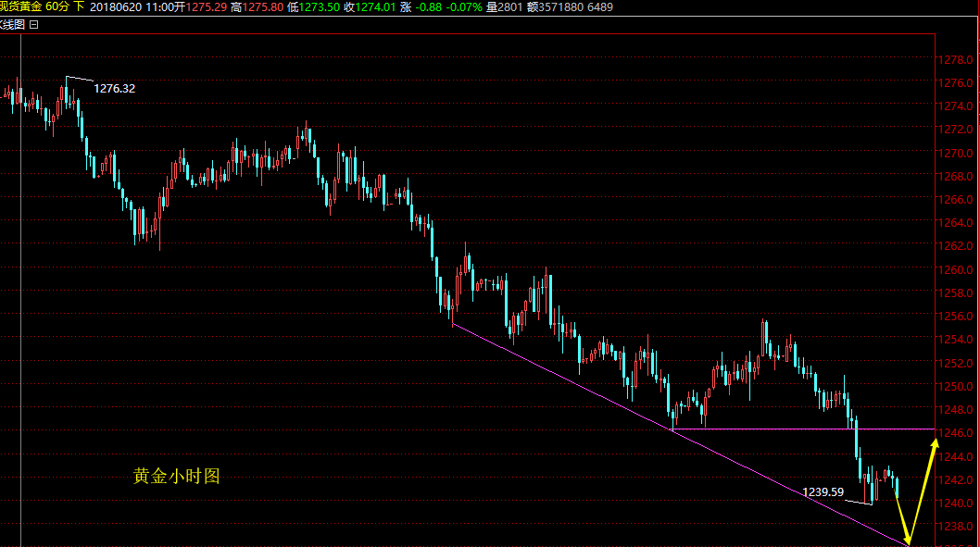This screenshot has width=980, height=547.
Task: Click the high price 1275.80
Action: pyautogui.click(x=262, y=6)
